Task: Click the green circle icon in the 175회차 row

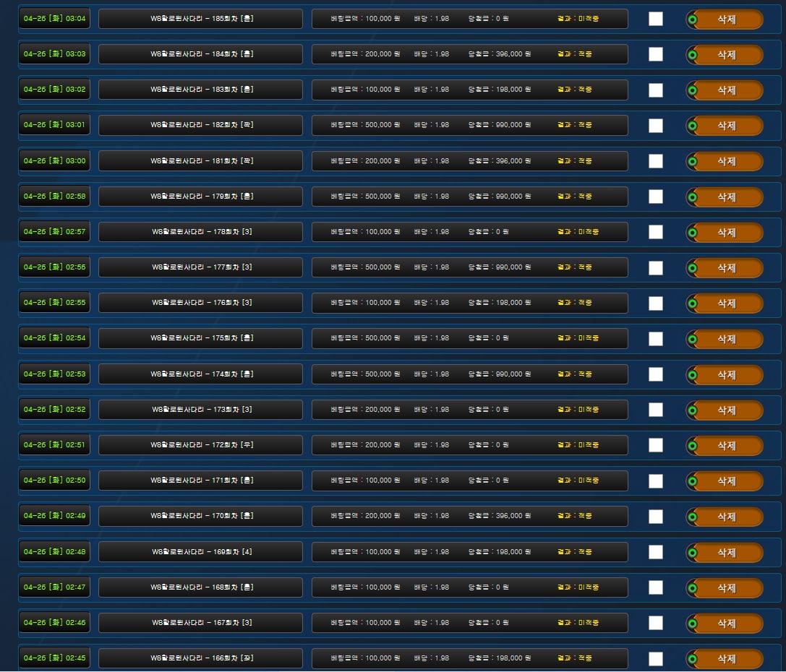Action: pos(692,339)
